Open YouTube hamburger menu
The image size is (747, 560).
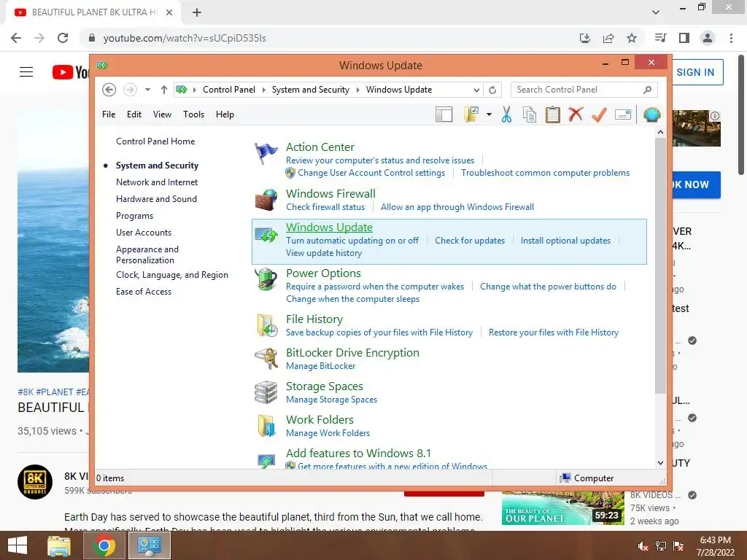click(26, 72)
